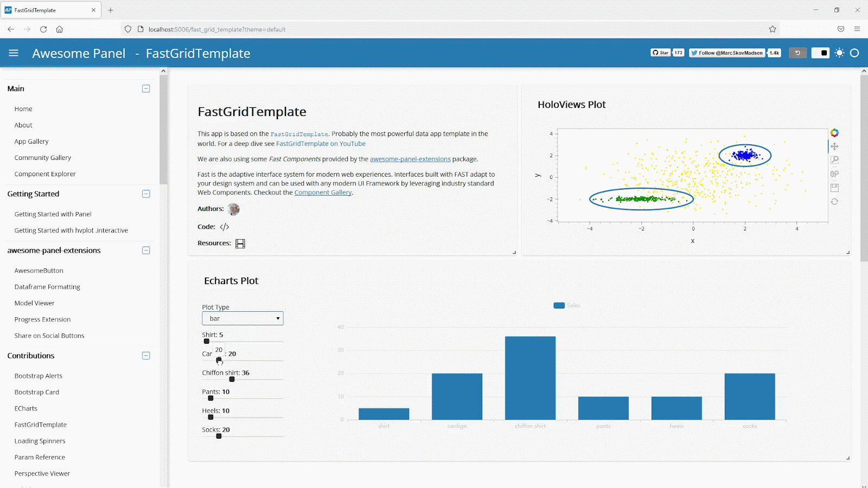Open Bootstrap Card page

coord(37,392)
